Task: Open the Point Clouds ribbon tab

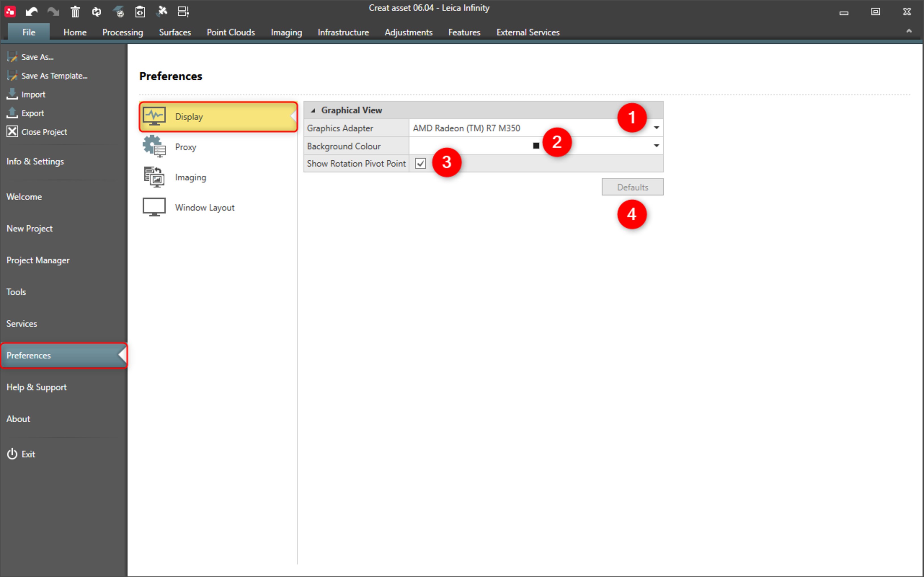Action: pos(231,32)
